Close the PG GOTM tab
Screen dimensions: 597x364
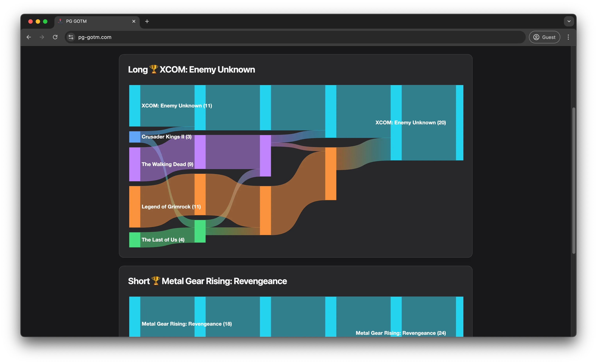pyautogui.click(x=134, y=21)
